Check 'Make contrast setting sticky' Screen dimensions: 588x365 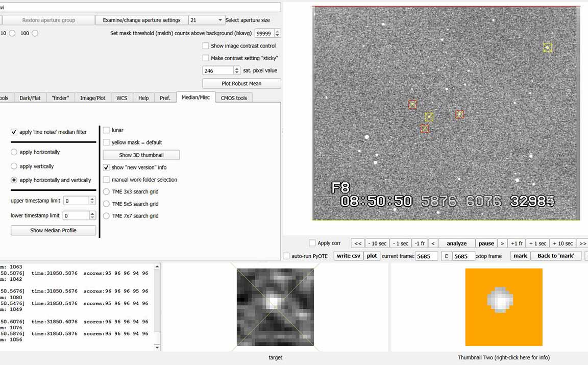(x=206, y=58)
